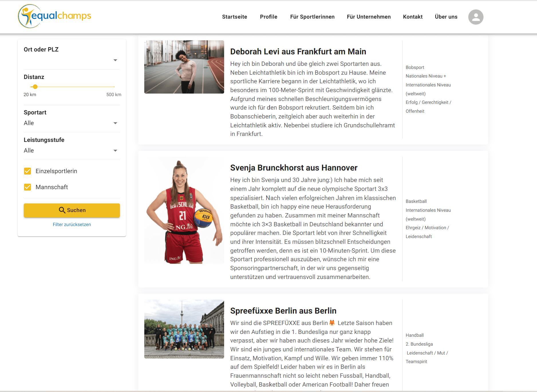Expand the Sportart dropdown
This screenshot has width=537, height=392.
pos(72,123)
